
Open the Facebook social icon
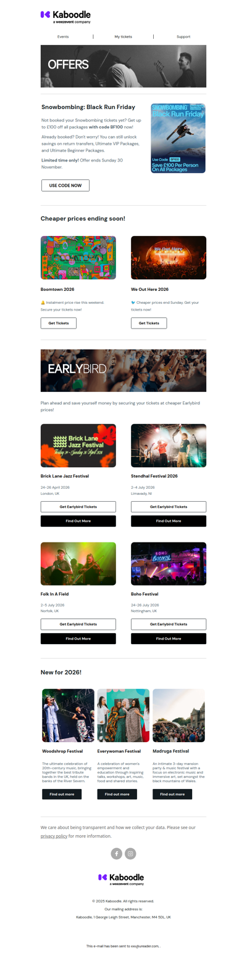(x=116, y=853)
